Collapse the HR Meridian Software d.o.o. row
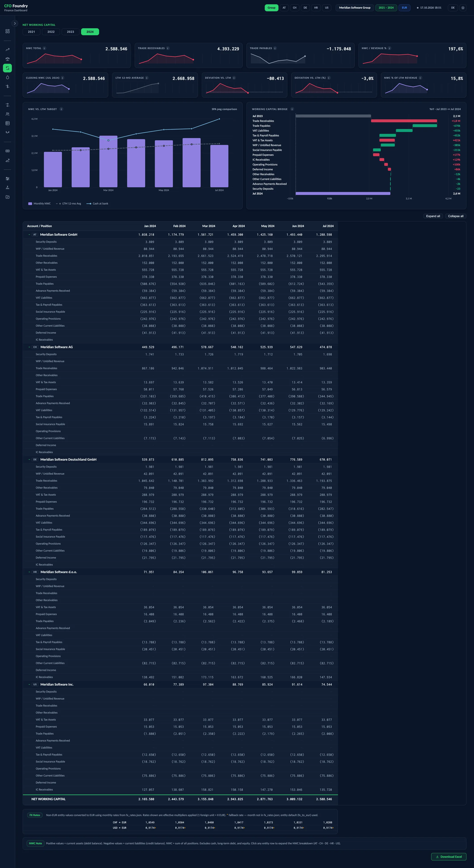This screenshot has height=868, width=474. (29, 572)
